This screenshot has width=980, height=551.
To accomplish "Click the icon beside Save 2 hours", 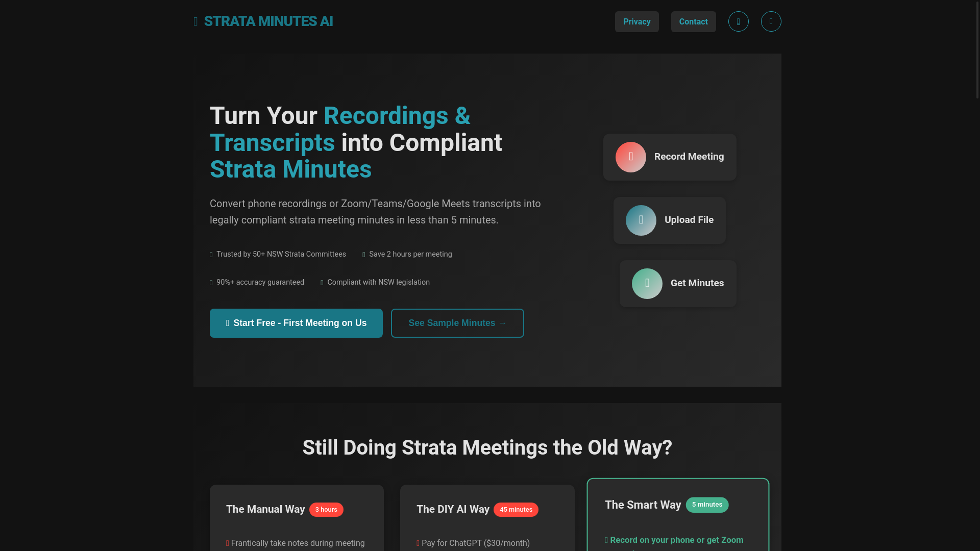I will pos(364,255).
